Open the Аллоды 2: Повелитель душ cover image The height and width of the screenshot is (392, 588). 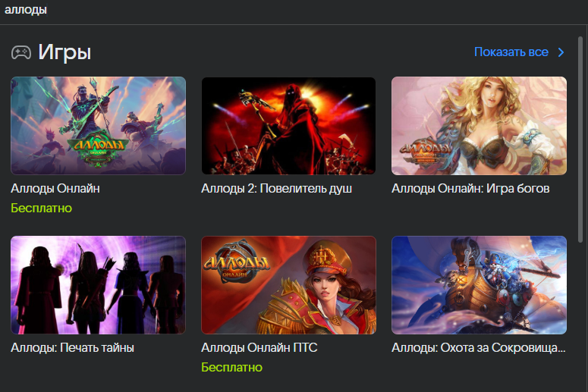(x=288, y=126)
